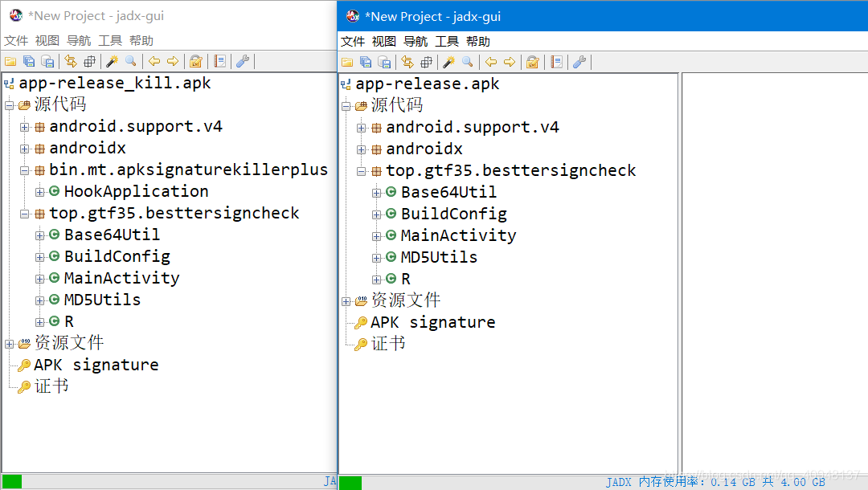Select app-release_kill.apk root node
This screenshot has width=868, height=490.
pyautogui.click(x=115, y=83)
